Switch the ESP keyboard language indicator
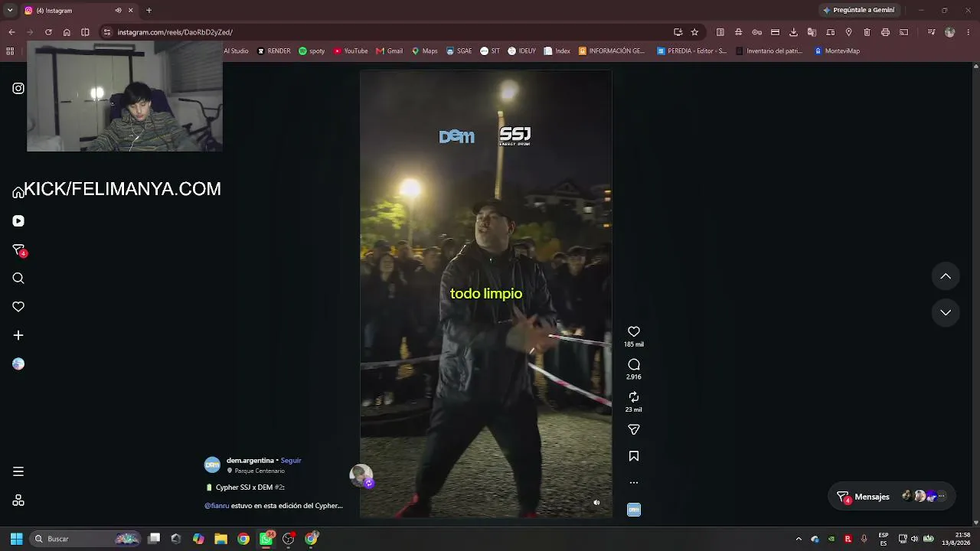 tap(884, 539)
